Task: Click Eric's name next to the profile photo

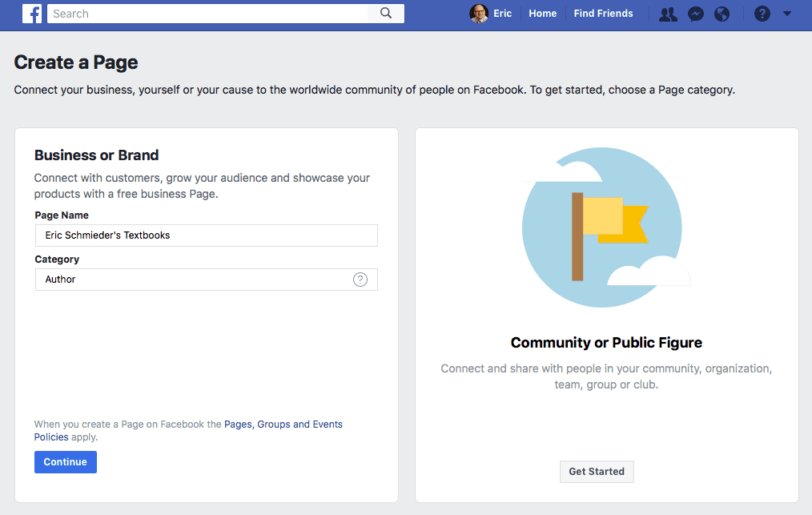Action: click(501, 14)
